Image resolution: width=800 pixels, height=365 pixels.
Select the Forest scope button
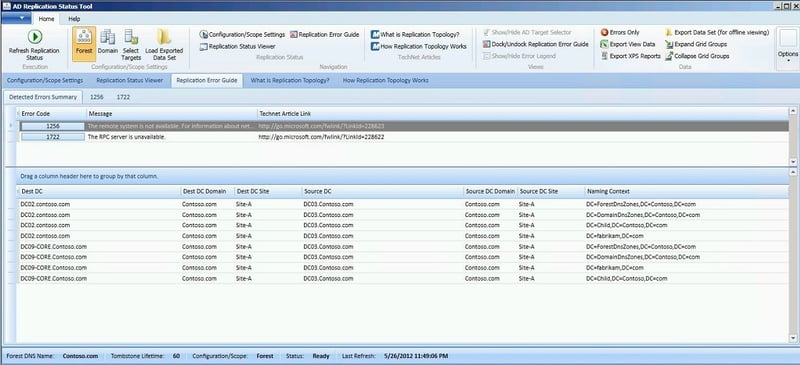point(84,44)
